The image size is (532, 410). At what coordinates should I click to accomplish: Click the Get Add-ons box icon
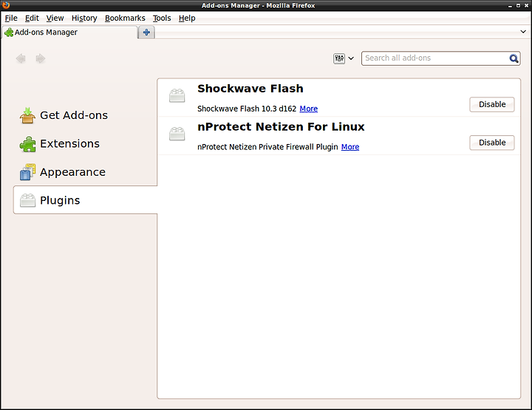pyautogui.click(x=27, y=115)
